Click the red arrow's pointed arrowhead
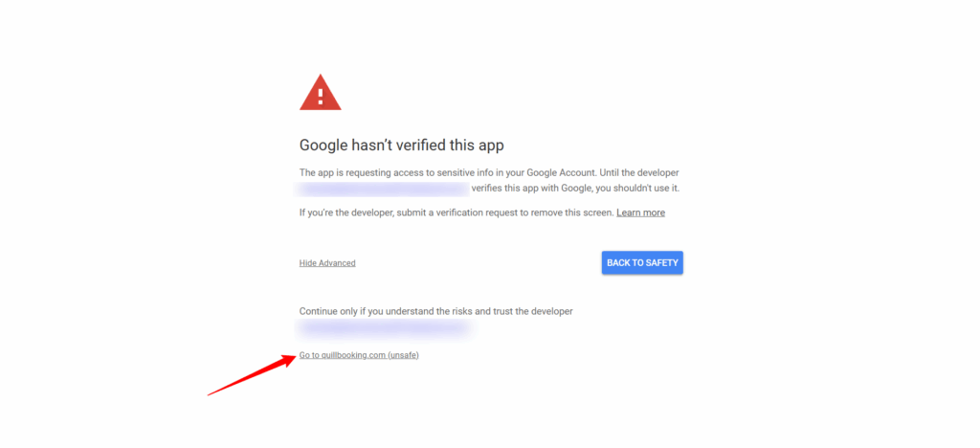The height and width of the screenshot is (448, 980). tap(293, 357)
